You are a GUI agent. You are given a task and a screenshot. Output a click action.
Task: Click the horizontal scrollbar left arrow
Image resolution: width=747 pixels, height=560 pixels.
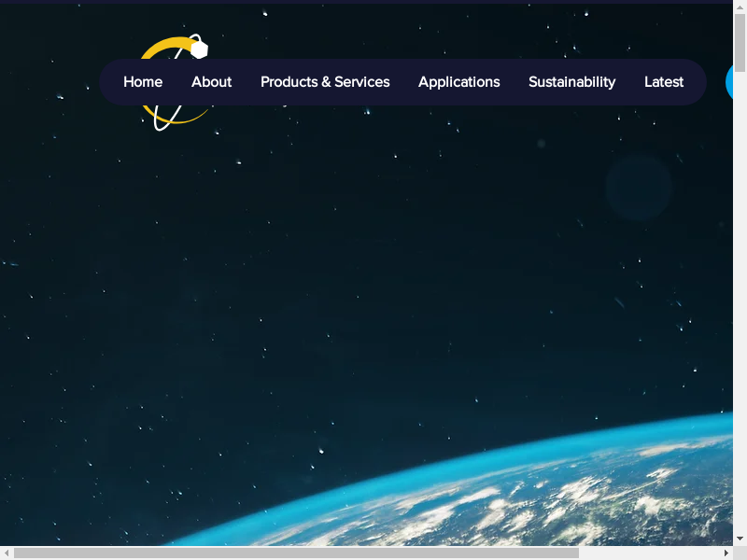pyautogui.click(x=7, y=553)
